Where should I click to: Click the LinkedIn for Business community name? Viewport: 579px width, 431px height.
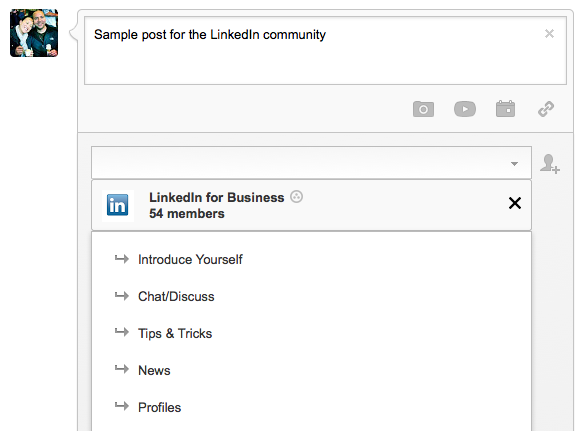click(x=217, y=197)
